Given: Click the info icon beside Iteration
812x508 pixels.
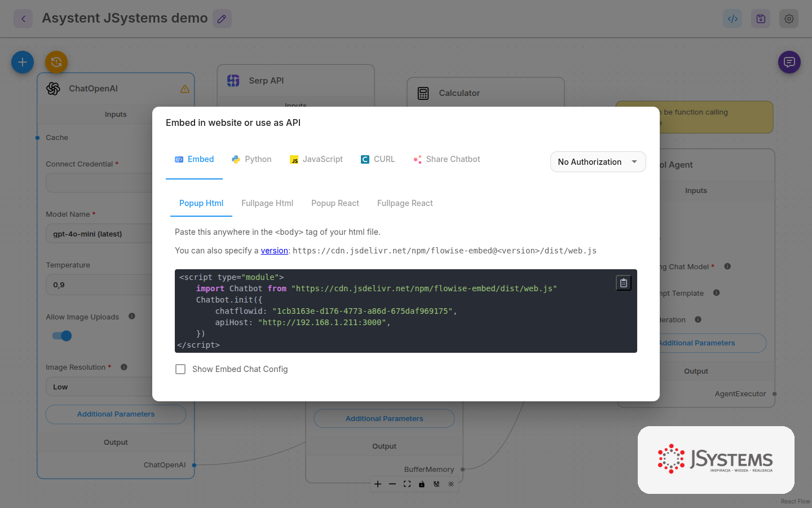Looking at the screenshot, I should [698, 319].
